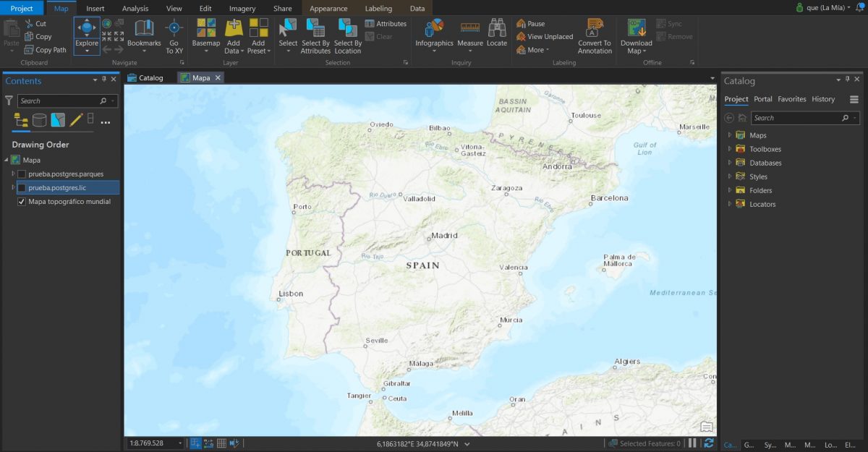Click Convert To Annotation
This screenshot has height=452, width=868.
(594, 36)
